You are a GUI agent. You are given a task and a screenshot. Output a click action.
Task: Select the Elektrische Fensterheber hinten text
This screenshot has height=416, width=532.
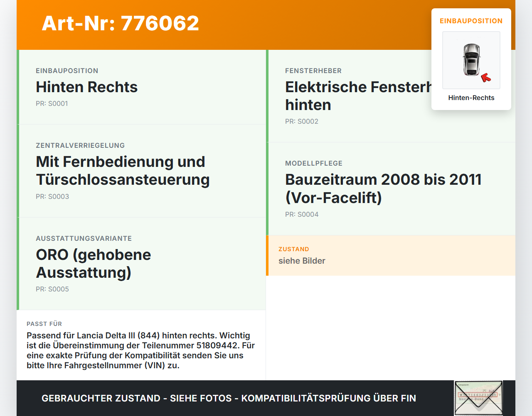[358, 96]
